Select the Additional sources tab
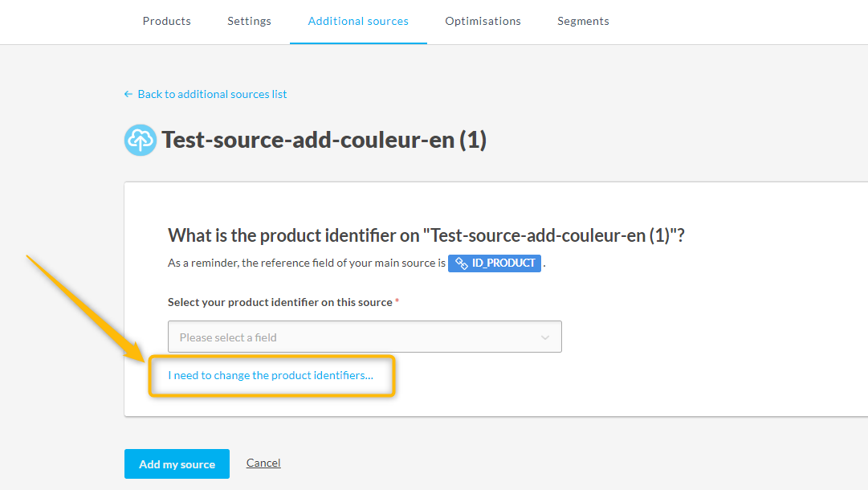The image size is (868, 490). [x=358, y=21]
